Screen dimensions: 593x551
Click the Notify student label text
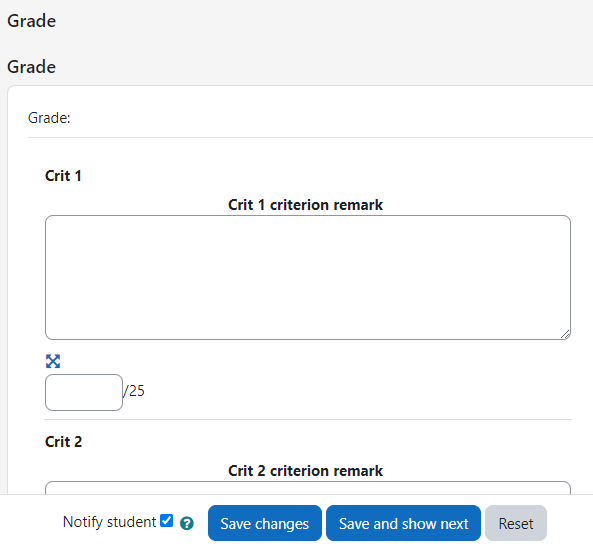[109, 522]
